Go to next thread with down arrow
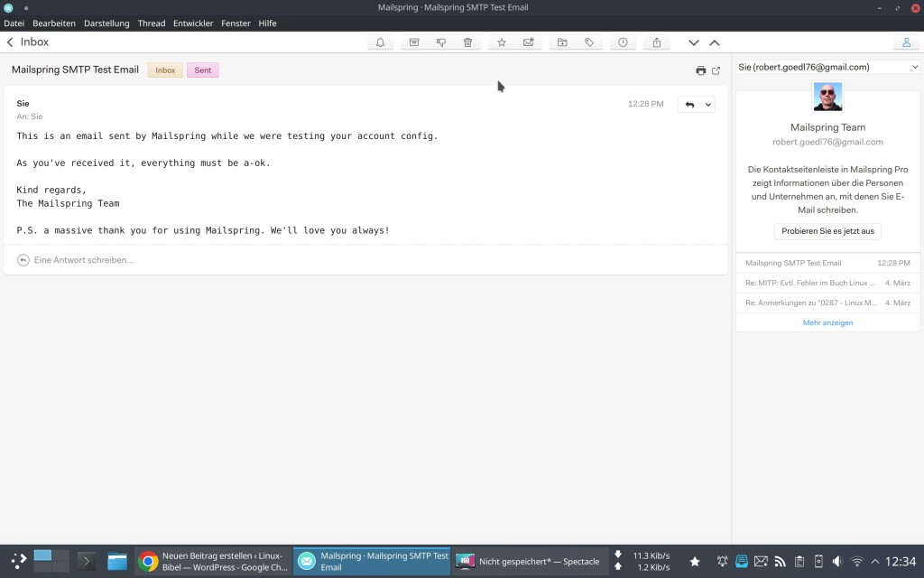 [x=694, y=42]
